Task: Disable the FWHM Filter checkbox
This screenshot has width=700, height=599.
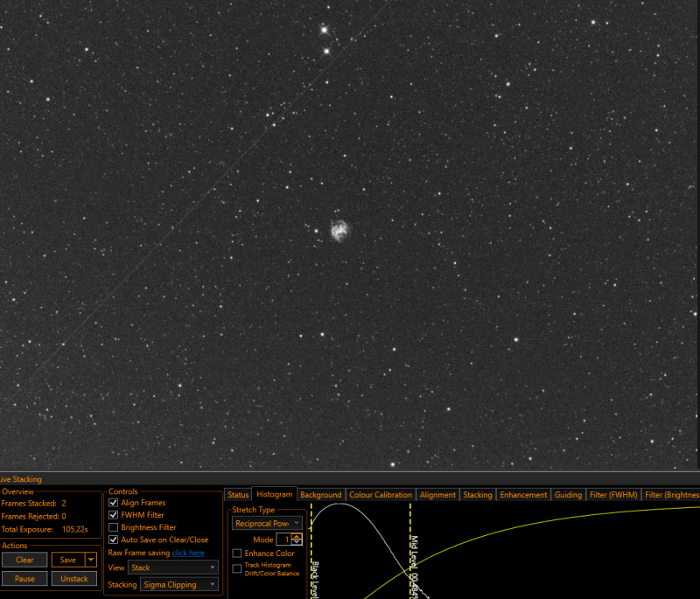Action: [114, 515]
